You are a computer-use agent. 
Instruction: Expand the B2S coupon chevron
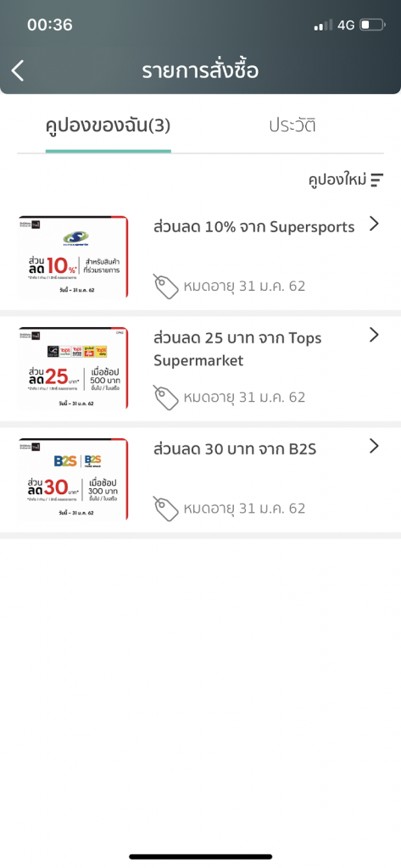click(375, 446)
